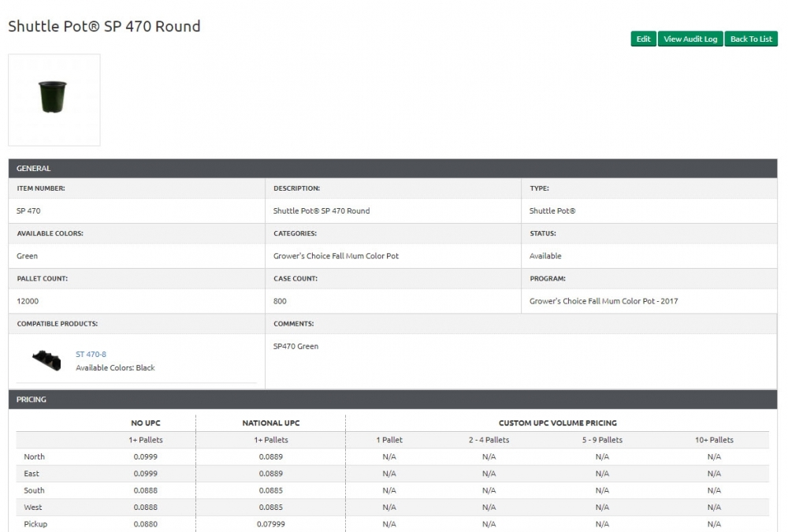The width and height of the screenshot is (788, 532).
Task: Select the pallet count value 12000
Action: pyautogui.click(x=28, y=301)
